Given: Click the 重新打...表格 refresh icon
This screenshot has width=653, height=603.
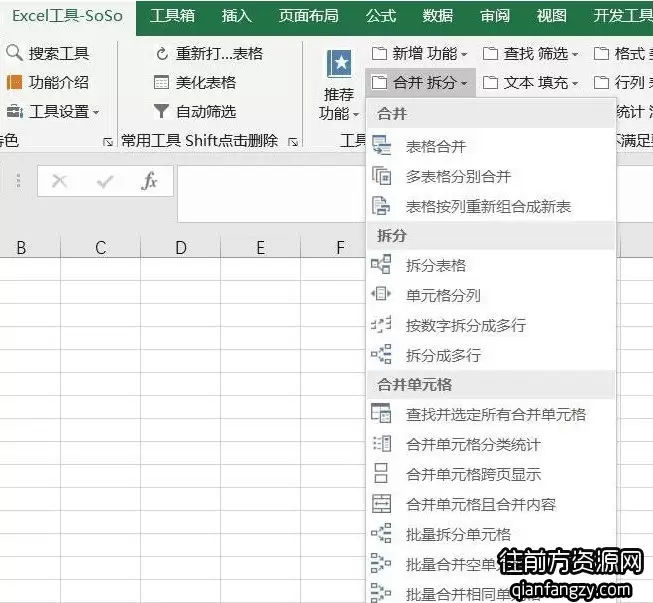Looking at the screenshot, I should (x=162, y=53).
